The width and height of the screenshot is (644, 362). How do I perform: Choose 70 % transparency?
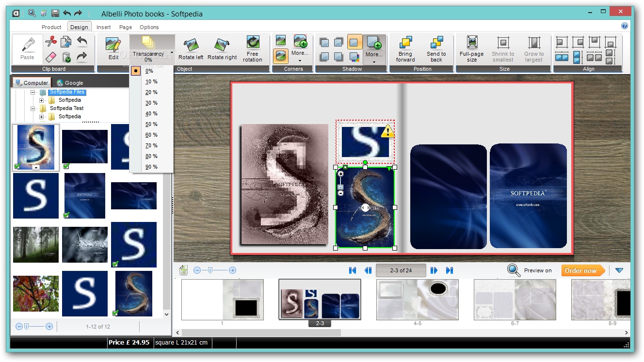[151, 145]
